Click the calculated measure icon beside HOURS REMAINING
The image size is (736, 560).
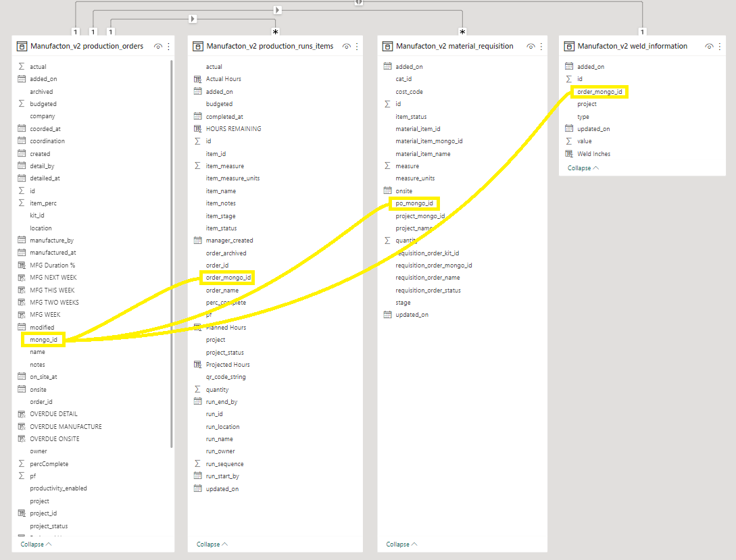pyautogui.click(x=197, y=129)
